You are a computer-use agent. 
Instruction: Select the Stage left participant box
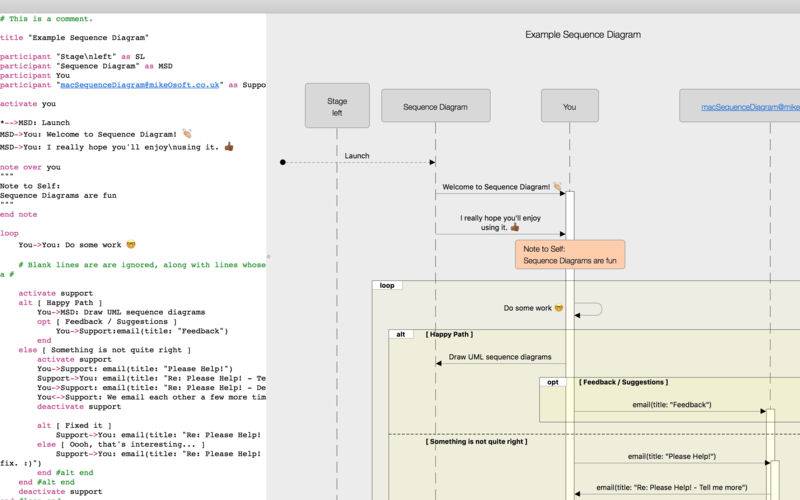tap(337, 106)
